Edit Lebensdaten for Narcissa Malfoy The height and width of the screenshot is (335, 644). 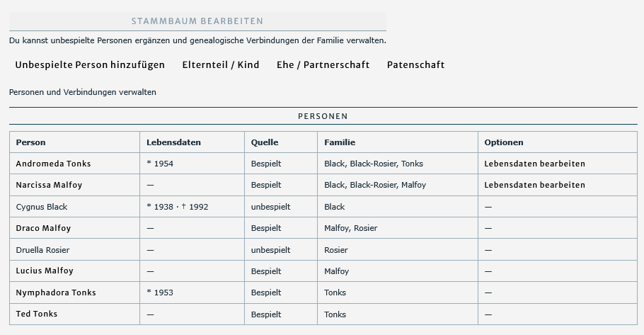click(534, 185)
